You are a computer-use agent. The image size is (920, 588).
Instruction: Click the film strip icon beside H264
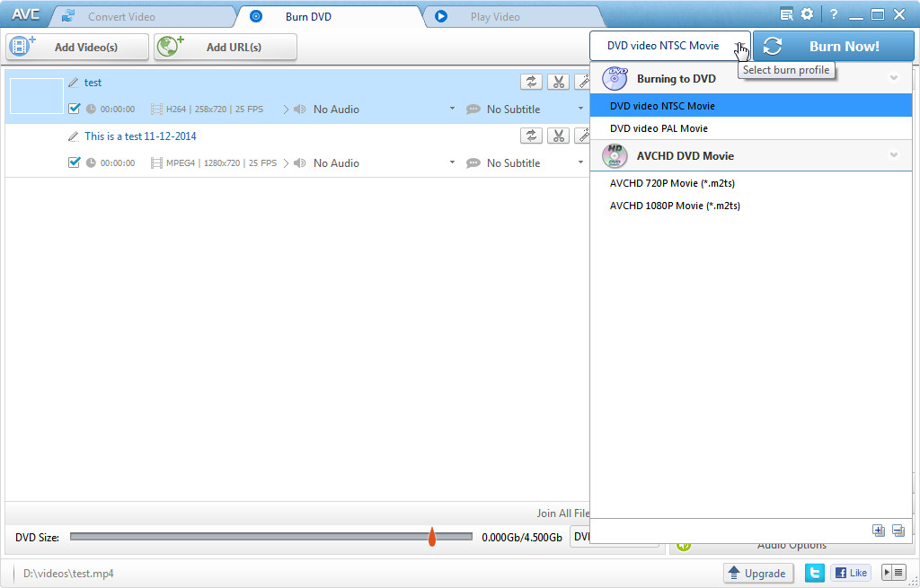156,109
